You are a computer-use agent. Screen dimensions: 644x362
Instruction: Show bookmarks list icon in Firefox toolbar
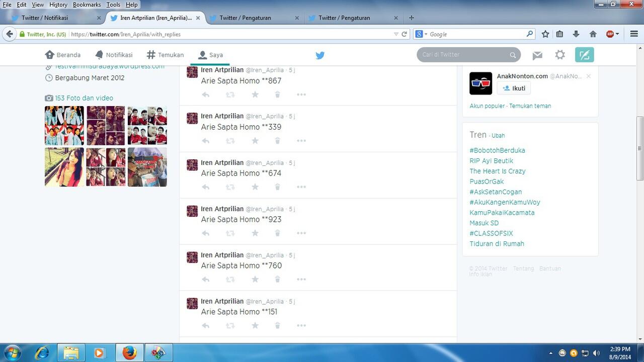coord(559,34)
